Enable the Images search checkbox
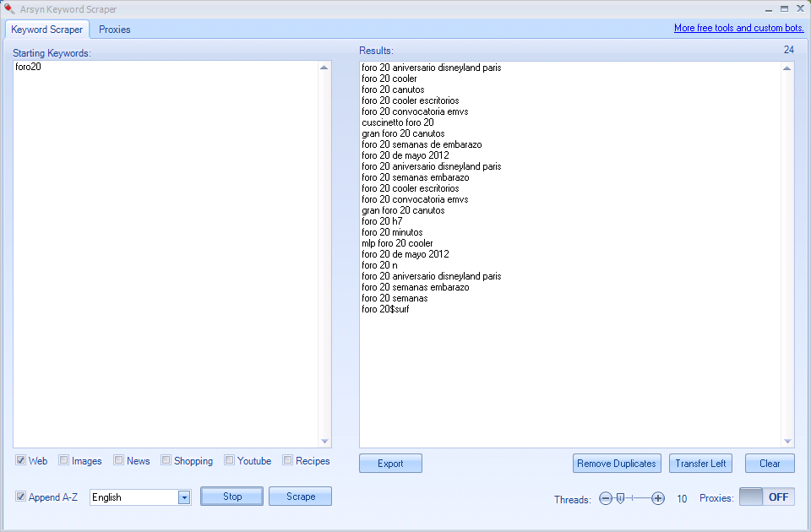The height and width of the screenshot is (532, 811). pos(63,460)
